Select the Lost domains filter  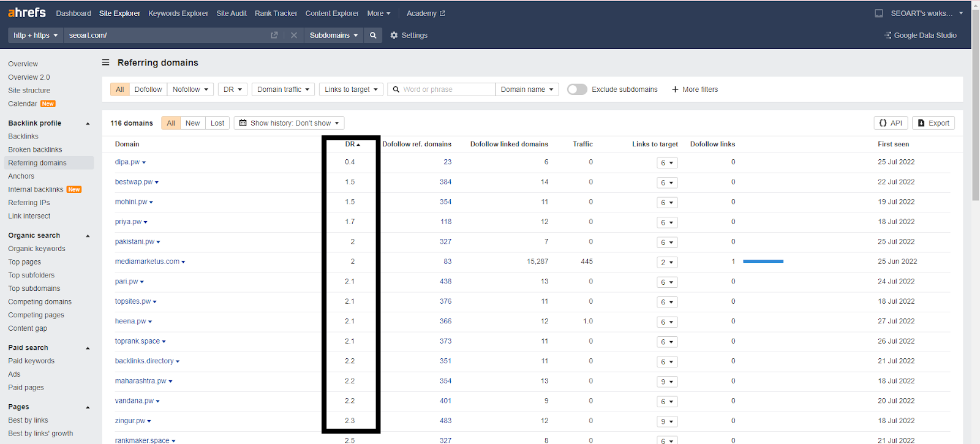click(x=217, y=123)
